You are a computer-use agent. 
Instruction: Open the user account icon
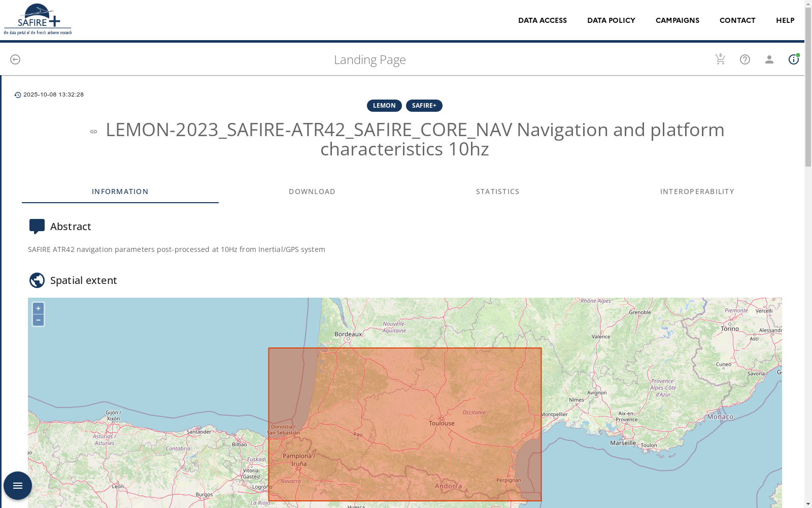pos(769,59)
